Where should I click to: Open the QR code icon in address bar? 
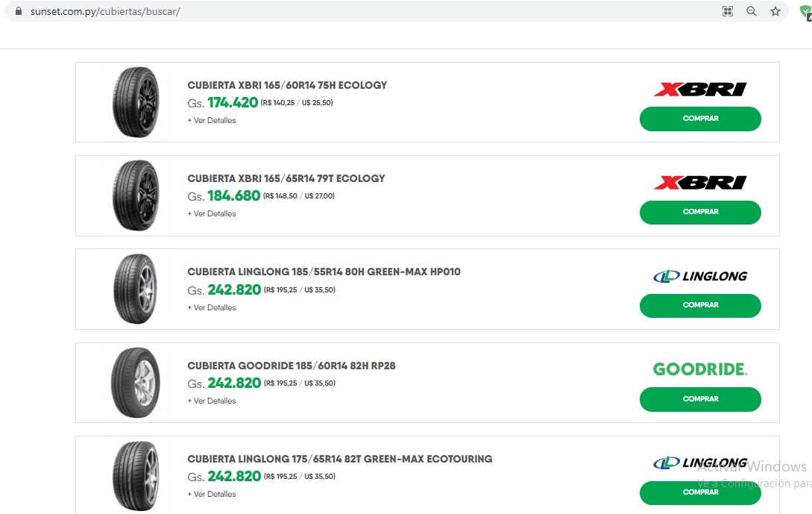[728, 11]
